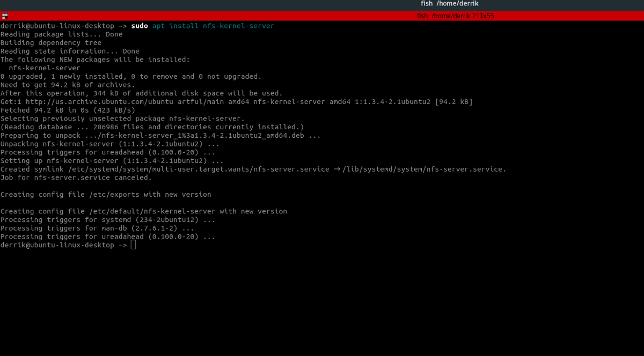Click the 'Created symlink /etc/systemd/system' line

(x=253, y=169)
